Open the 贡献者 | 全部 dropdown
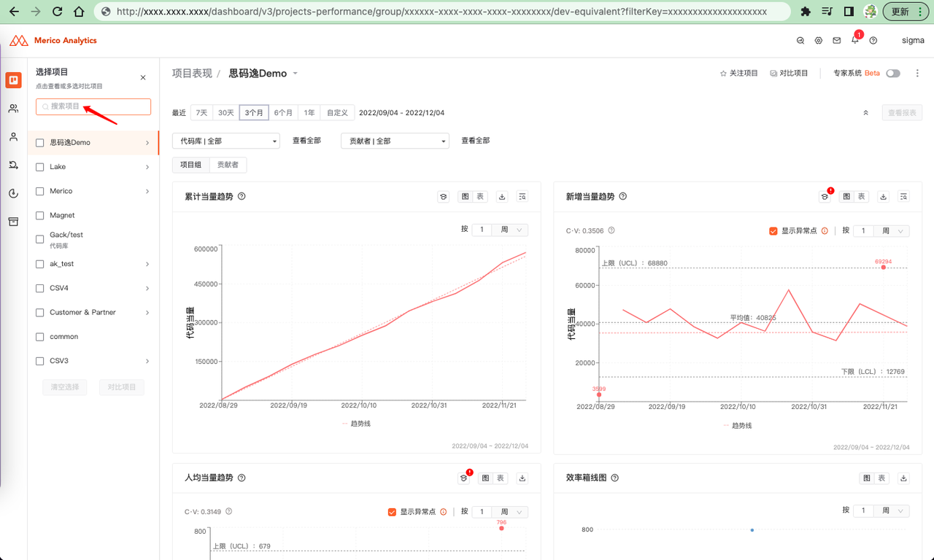 pos(395,141)
